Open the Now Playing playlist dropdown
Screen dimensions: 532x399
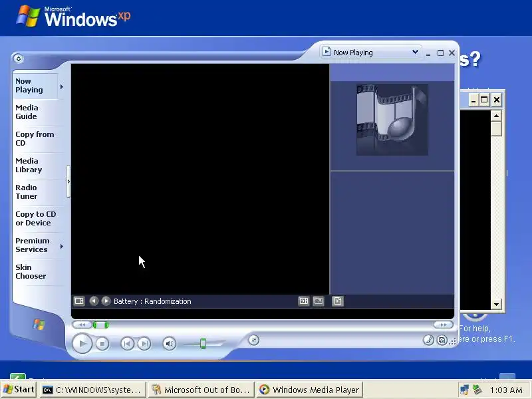371,53
